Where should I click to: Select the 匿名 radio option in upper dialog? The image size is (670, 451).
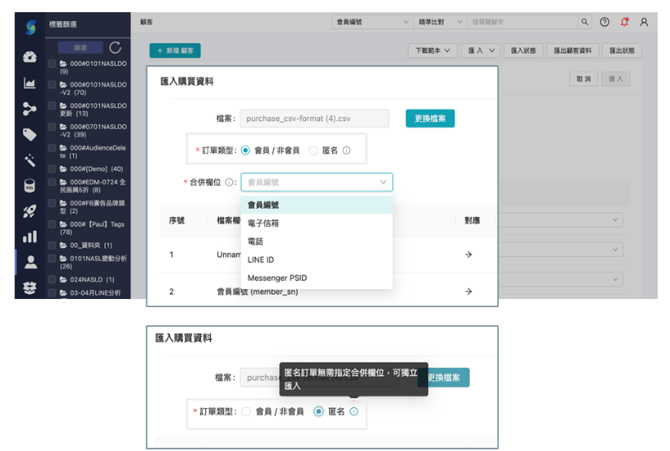[313, 150]
